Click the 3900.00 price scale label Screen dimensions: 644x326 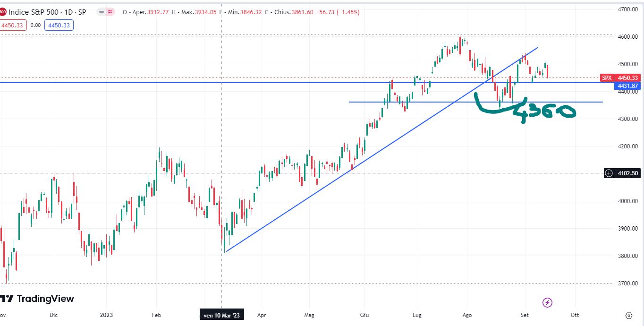628,228
